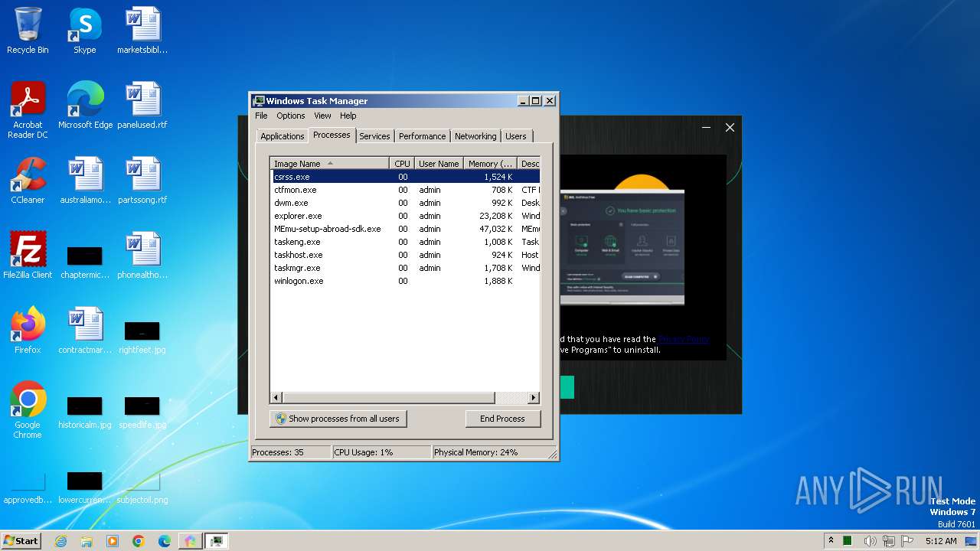Open the Action Center flag icon
The image size is (980, 551).
(907, 541)
